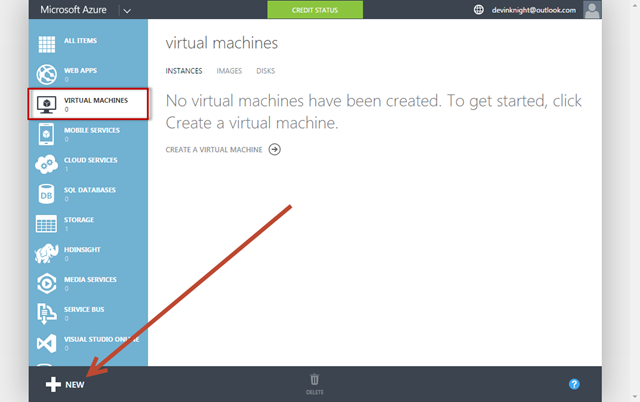The image size is (640, 402).
Task: Expand the Microsoft Azure header dropdown chevron
Action: click(x=127, y=10)
